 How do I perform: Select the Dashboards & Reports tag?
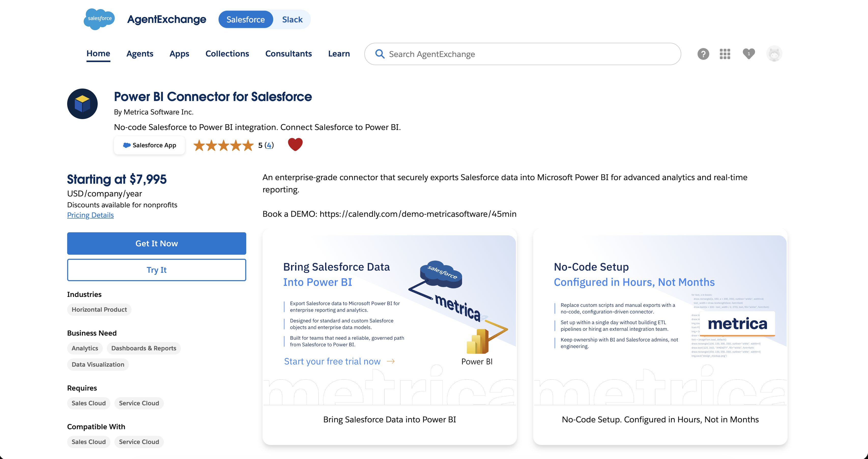(143, 348)
